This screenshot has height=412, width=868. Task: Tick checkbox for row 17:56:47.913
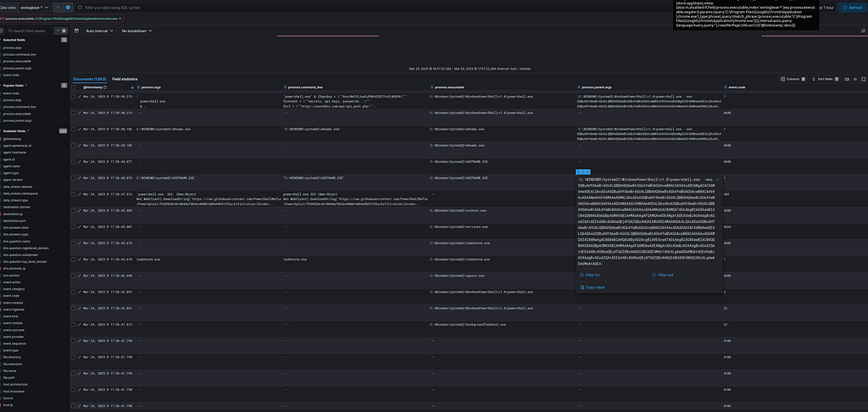coord(74,194)
